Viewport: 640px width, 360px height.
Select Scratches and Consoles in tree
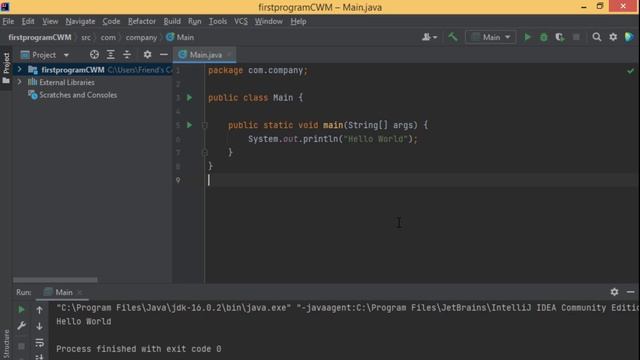coord(78,95)
